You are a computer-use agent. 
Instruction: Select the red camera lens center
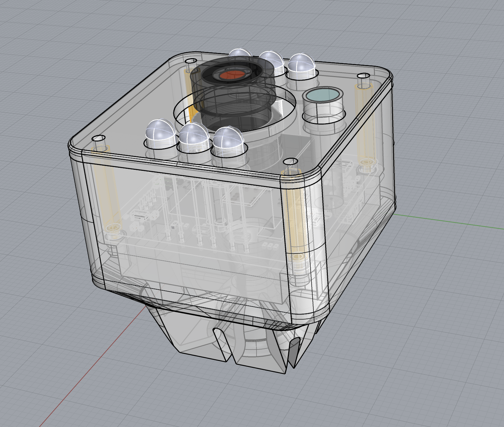pos(232,74)
